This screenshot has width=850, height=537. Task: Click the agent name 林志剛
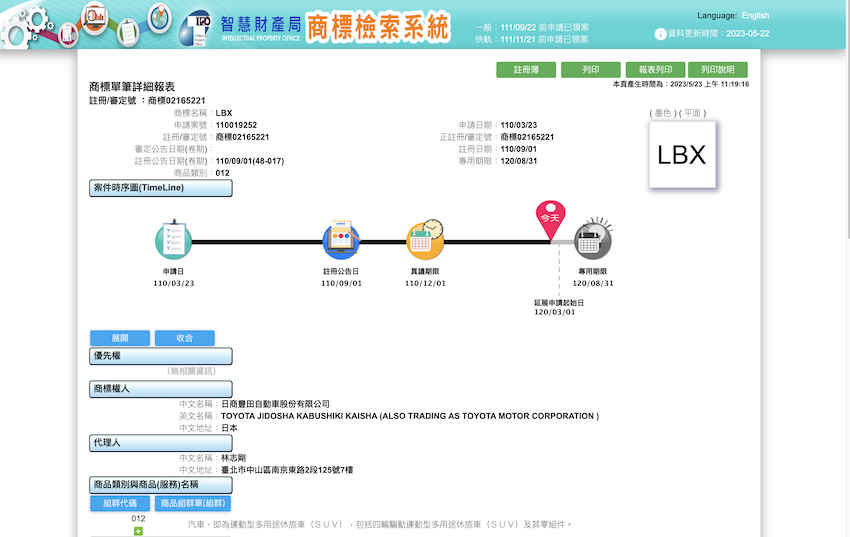(233, 458)
